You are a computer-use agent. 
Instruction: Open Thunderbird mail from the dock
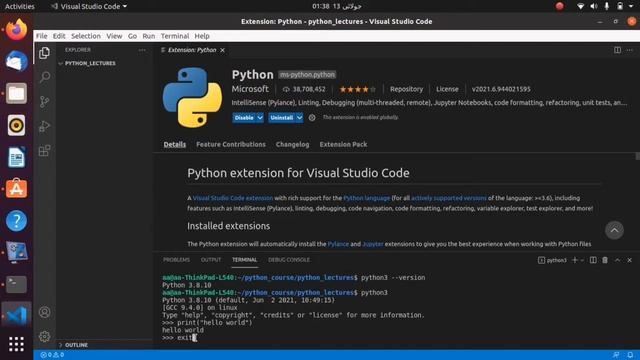16,62
